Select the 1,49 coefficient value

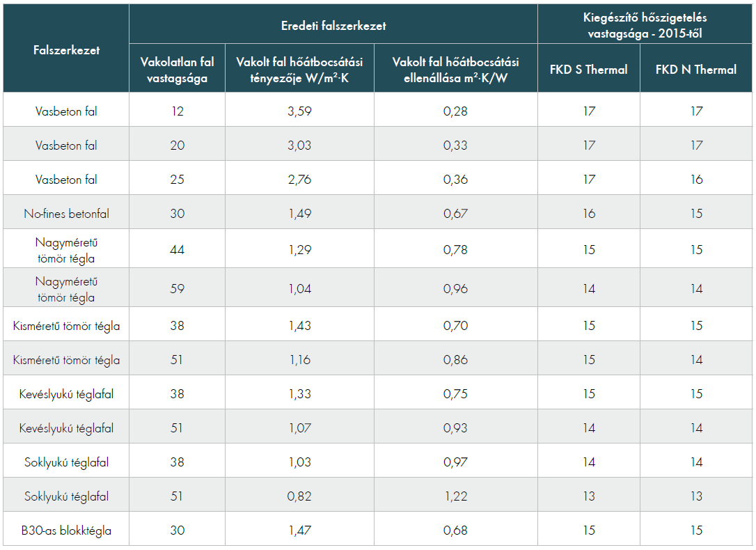(299, 214)
